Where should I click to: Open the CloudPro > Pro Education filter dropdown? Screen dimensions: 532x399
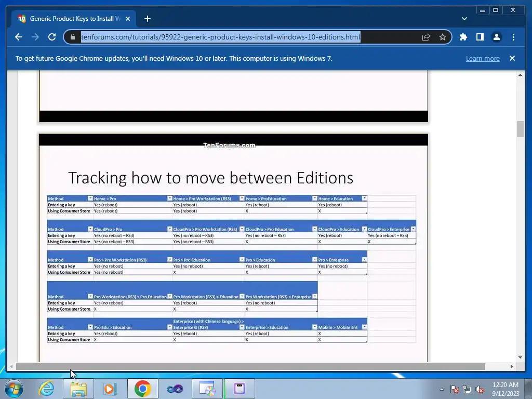[x=314, y=229]
